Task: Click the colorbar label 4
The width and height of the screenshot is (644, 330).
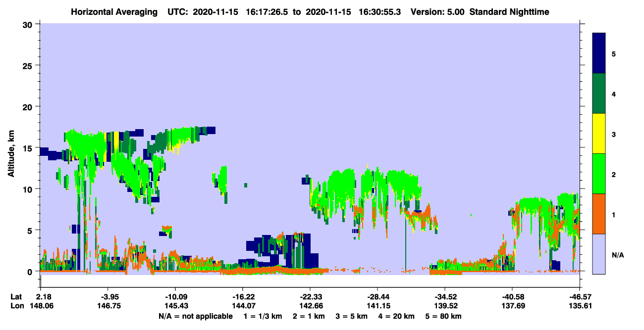Action: (614, 94)
